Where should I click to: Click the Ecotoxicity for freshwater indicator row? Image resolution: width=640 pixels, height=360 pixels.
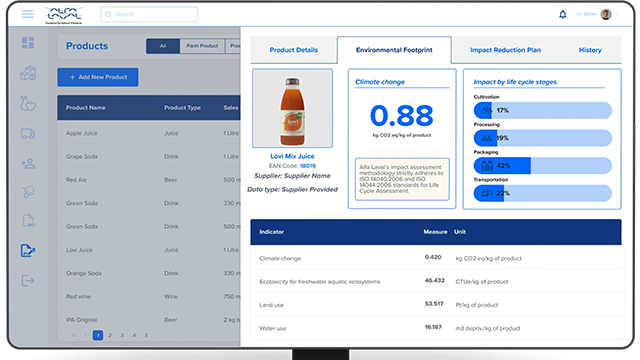pos(437,281)
